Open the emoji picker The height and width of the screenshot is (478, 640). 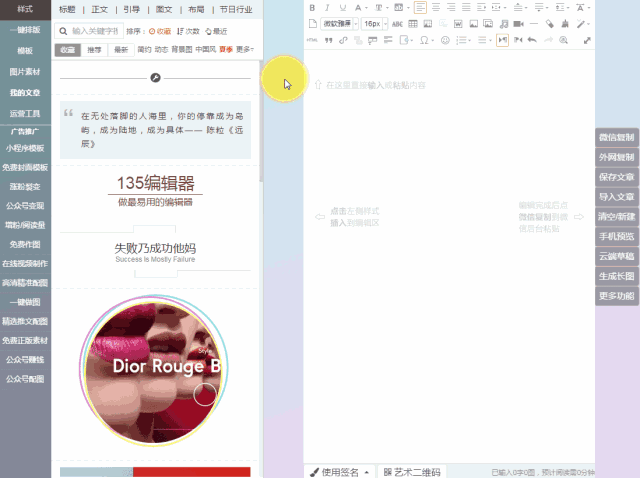click(445, 40)
